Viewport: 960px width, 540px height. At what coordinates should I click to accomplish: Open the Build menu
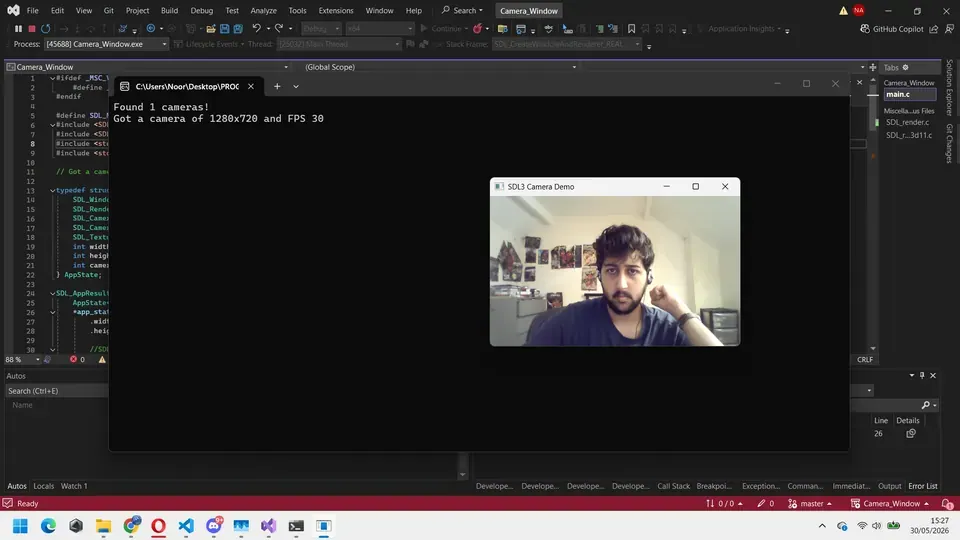(169, 10)
